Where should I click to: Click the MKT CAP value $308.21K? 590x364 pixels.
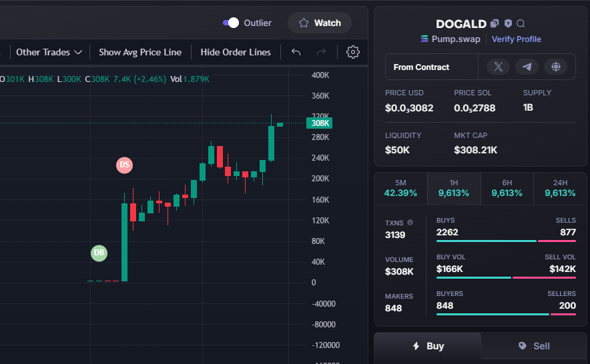[x=476, y=150]
